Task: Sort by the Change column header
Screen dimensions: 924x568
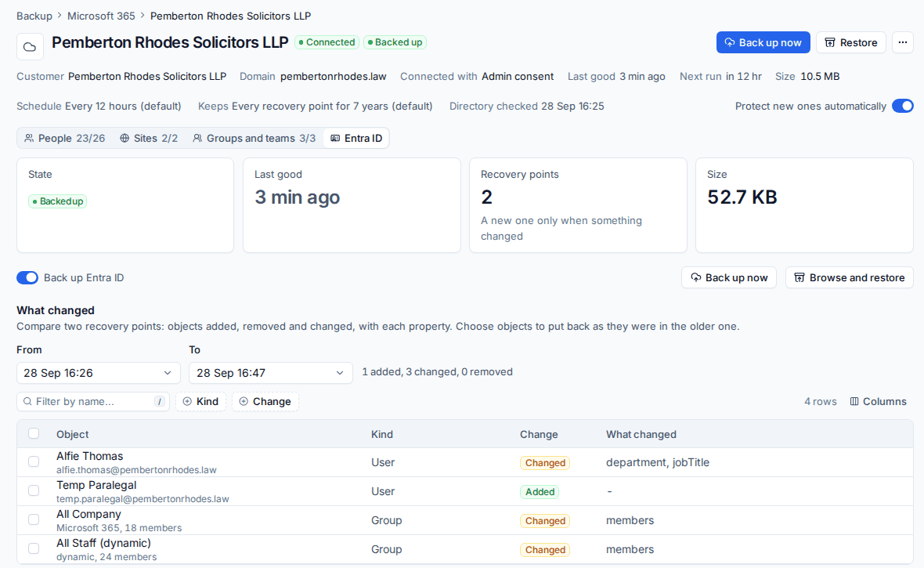Action: click(539, 434)
